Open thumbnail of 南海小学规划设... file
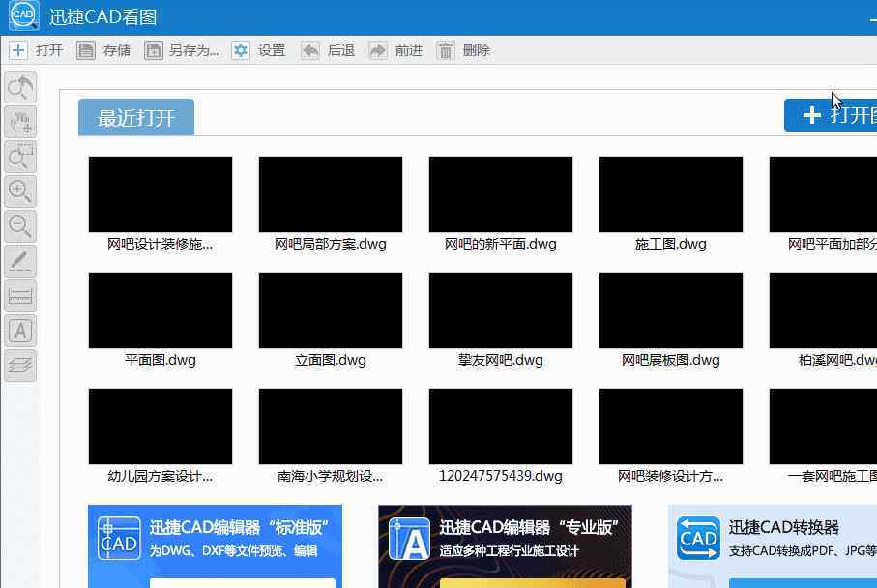This screenshot has height=588, width=877. pos(331,426)
